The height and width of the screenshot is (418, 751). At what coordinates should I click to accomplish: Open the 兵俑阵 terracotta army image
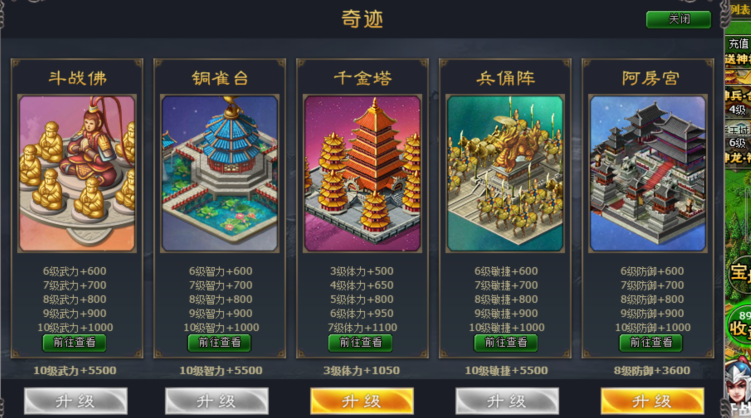tap(505, 173)
